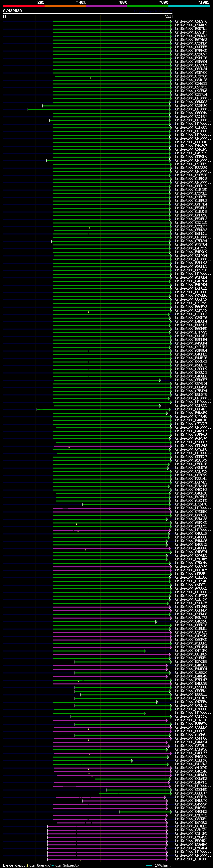The height and width of the screenshot is (868, 213).
Task: Click hit label UniRef100_Q6DHI9
Action: click(x=191, y=186)
